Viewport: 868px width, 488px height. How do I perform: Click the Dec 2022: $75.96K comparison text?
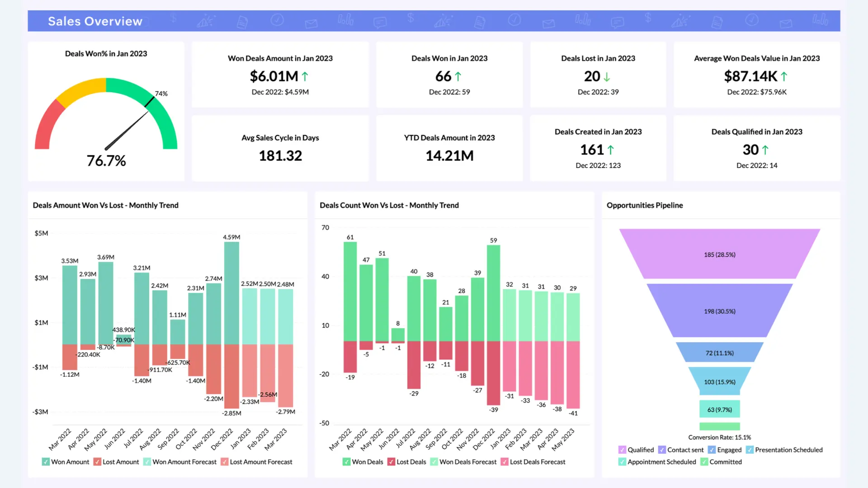click(x=757, y=92)
